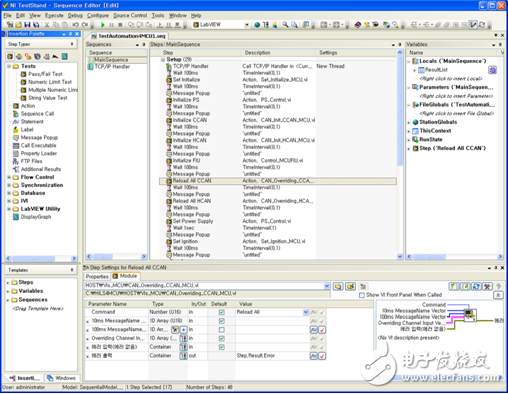The image size is (508, 394).
Task: Open the VI path dropdown arrow
Action: coord(327,286)
